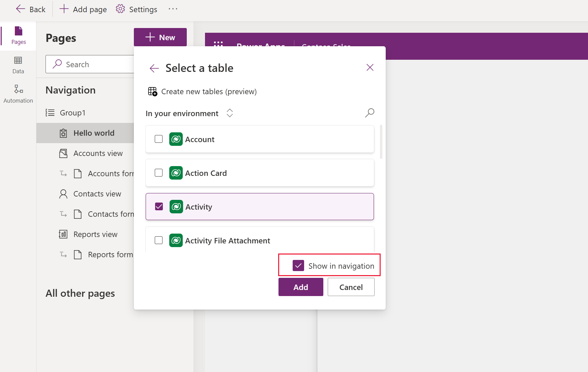
Task: Click the Create new tables preview icon
Action: click(153, 91)
